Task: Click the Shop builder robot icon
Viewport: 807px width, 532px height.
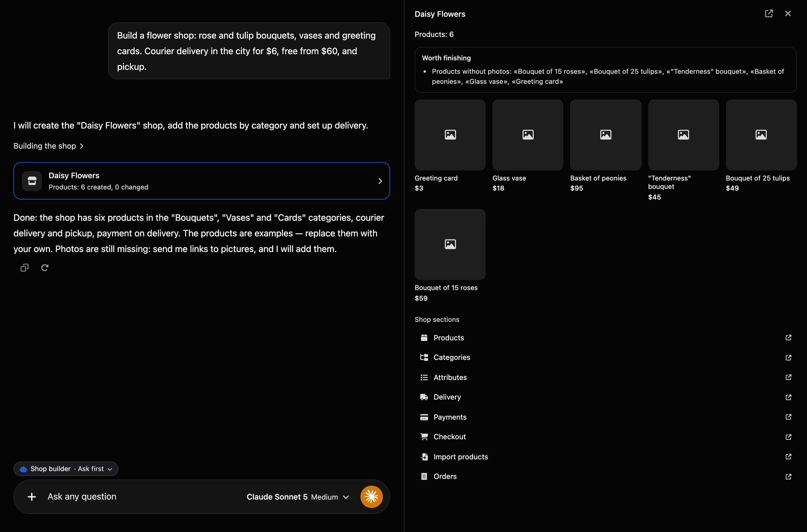Action: (23, 469)
